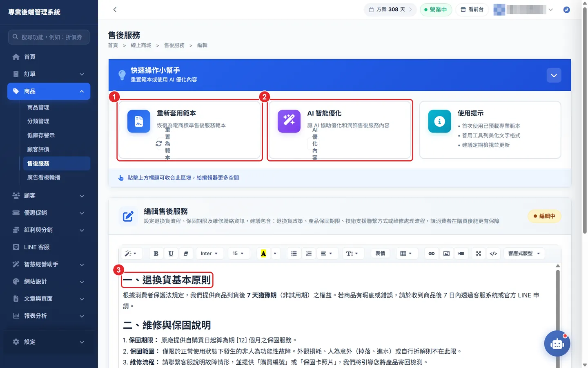Focus the 搜尋功能 search field
This screenshot has height=368, width=588.
tap(49, 37)
